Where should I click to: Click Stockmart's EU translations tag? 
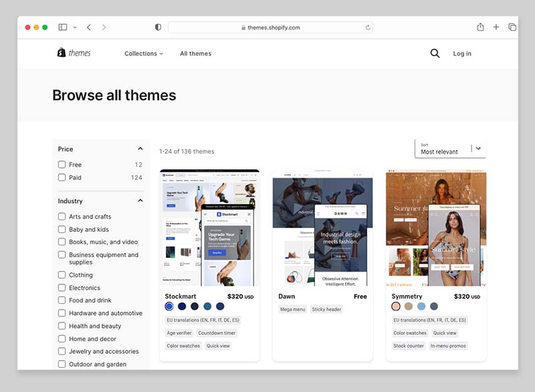tap(203, 320)
